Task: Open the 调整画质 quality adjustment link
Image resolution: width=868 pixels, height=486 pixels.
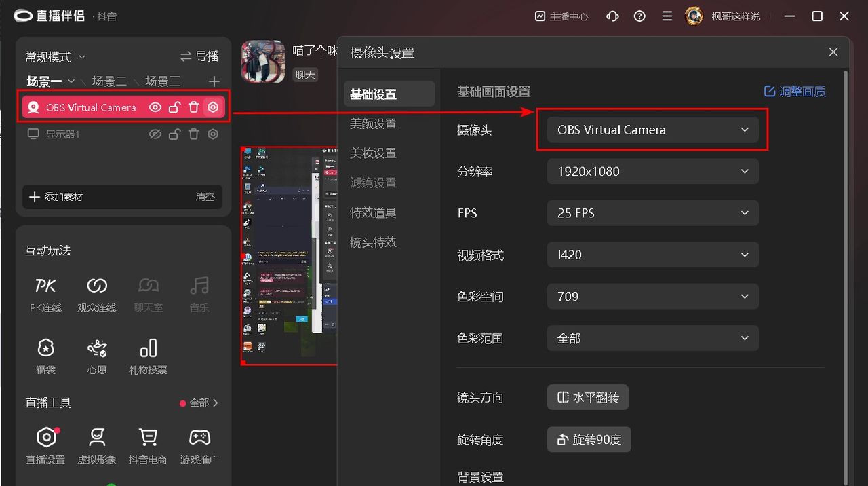Action: click(x=794, y=91)
